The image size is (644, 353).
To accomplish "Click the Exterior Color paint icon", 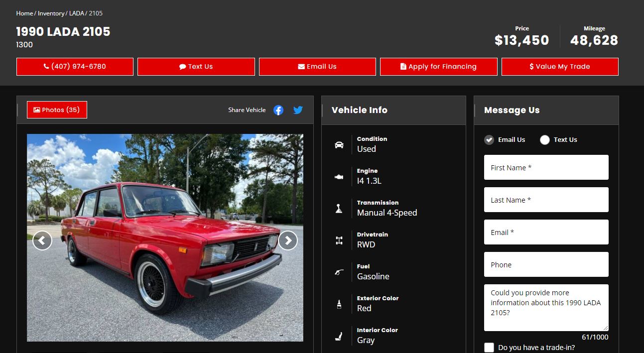I will [339, 304].
